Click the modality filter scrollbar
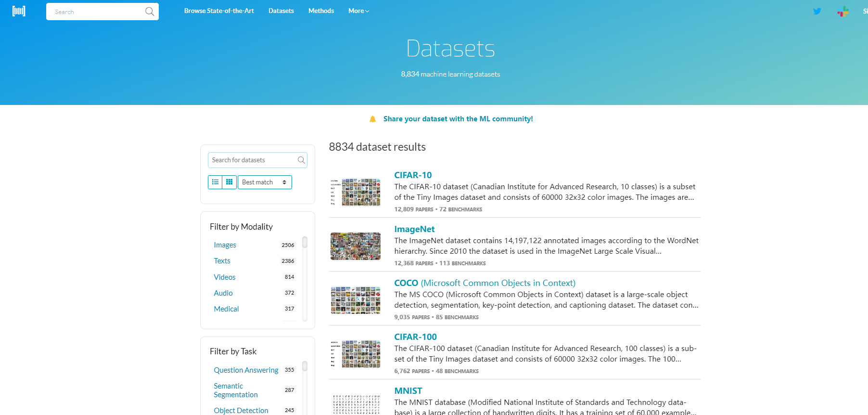Image resolution: width=868 pixels, height=415 pixels. [x=305, y=242]
